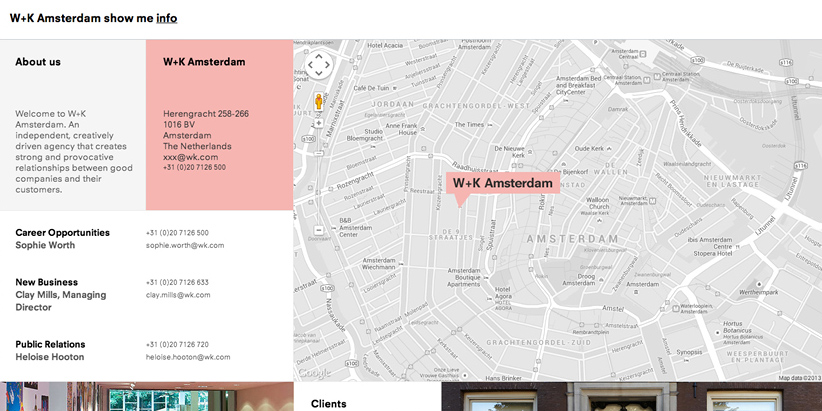Click New Business heading

click(46, 282)
